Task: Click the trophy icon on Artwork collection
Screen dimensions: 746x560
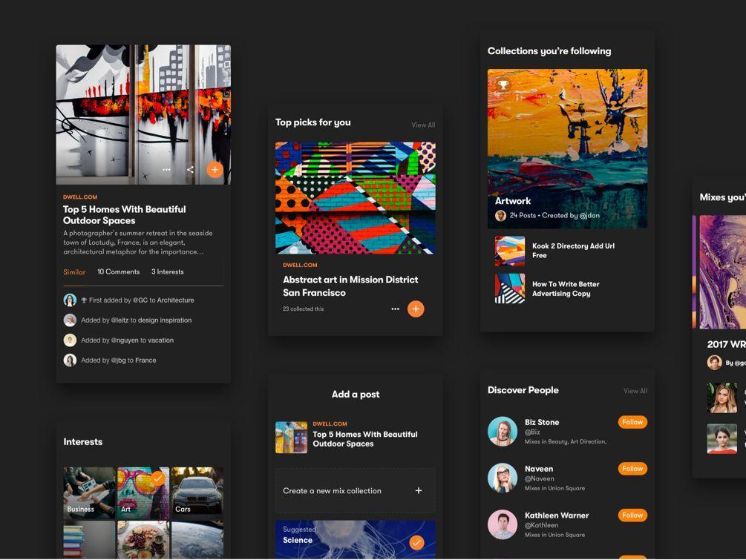Action: point(503,85)
